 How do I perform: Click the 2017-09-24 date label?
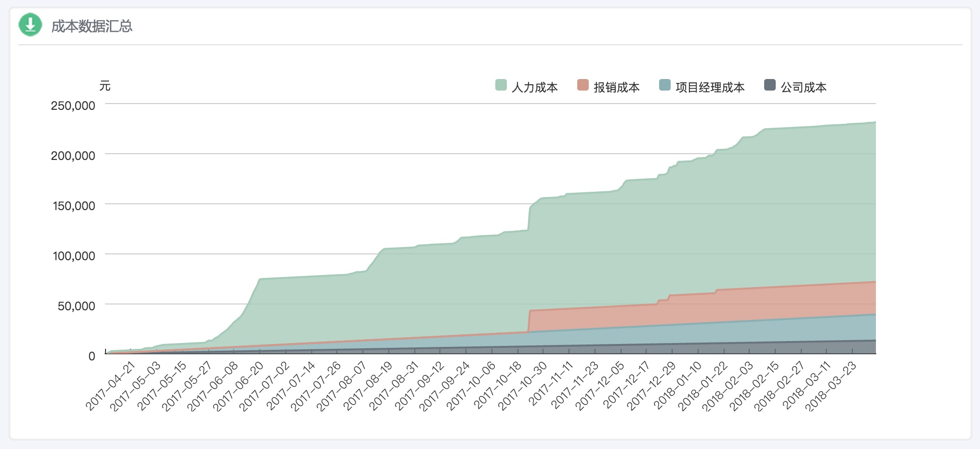coord(445,386)
